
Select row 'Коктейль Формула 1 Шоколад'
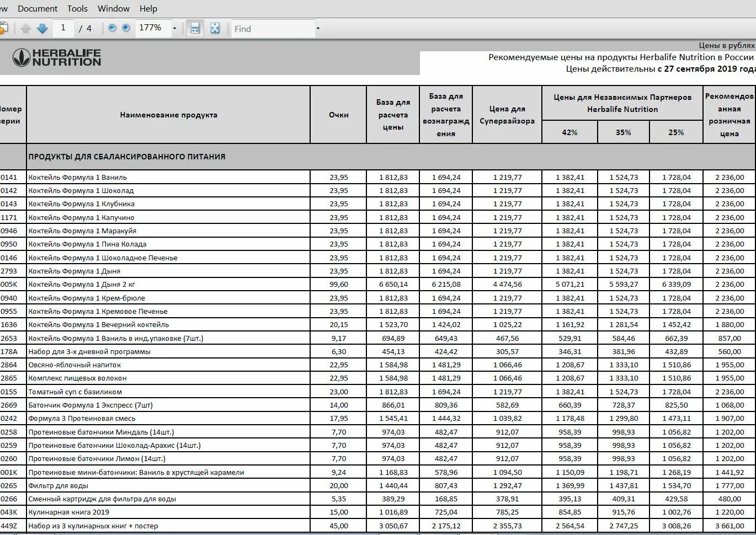click(377, 190)
